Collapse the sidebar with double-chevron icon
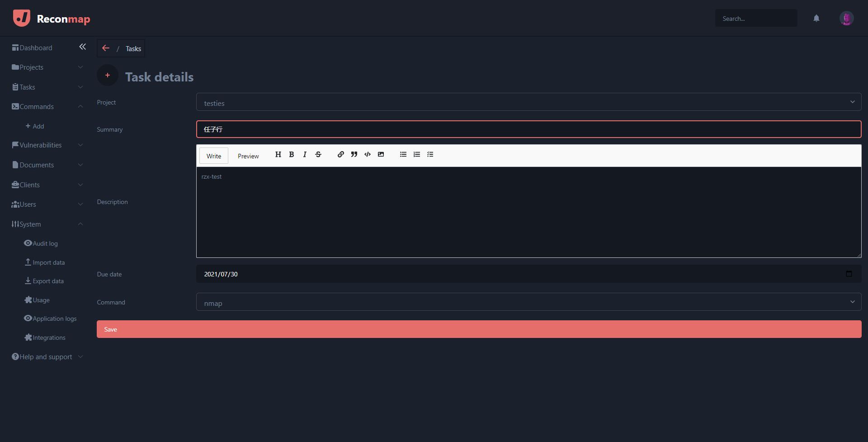Viewport: 868px width, 442px height. pyautogui.click(x=82, y=47)
